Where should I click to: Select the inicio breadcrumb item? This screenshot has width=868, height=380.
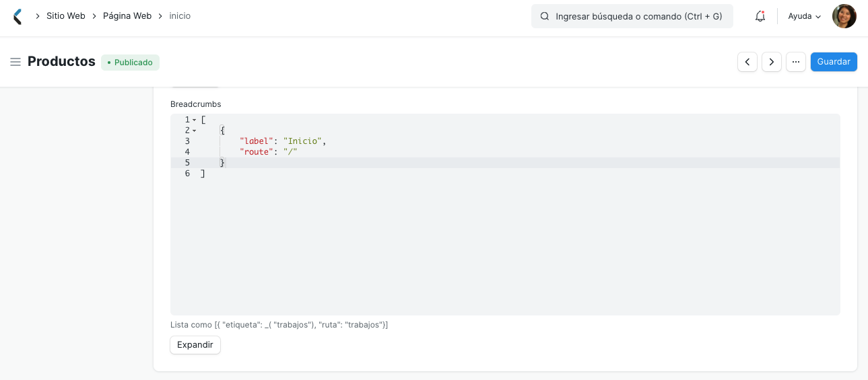180,16
